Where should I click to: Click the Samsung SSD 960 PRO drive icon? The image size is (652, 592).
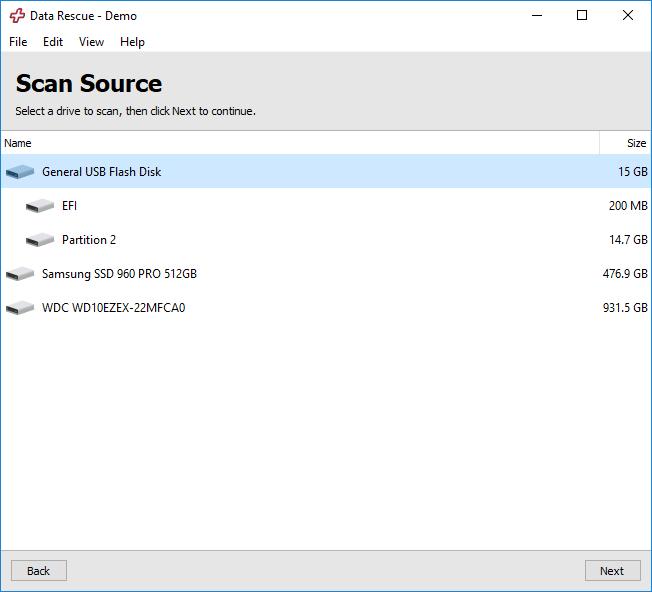coord(20,274)
